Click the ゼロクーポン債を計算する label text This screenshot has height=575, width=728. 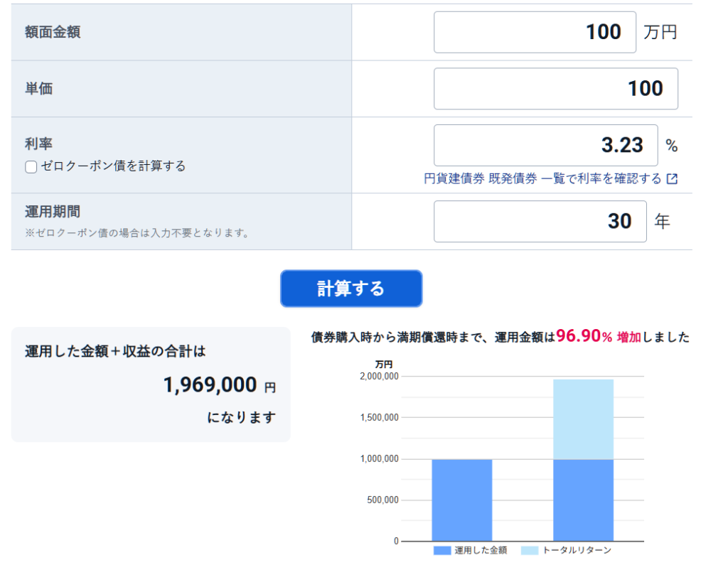(113, 166)
